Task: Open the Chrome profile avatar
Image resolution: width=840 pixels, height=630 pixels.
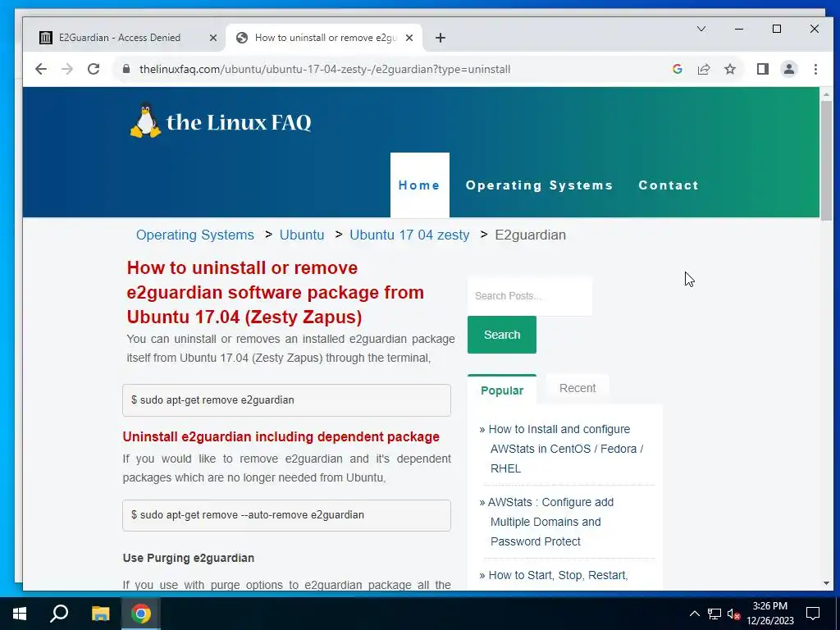Action: pos(788,69)
